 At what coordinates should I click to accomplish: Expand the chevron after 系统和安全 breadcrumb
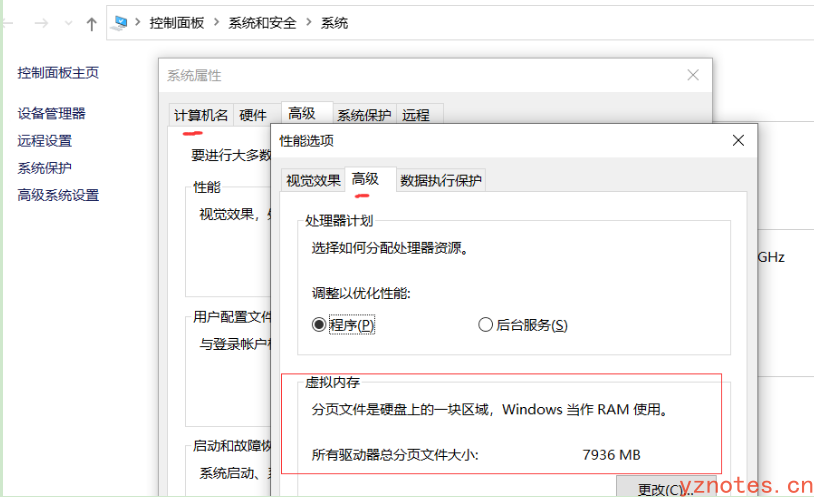pos(308,22)
